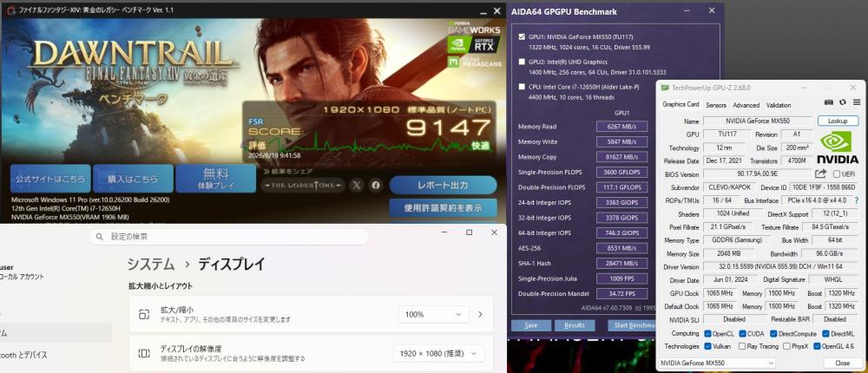Maximize the Settings window

(469, 232)
